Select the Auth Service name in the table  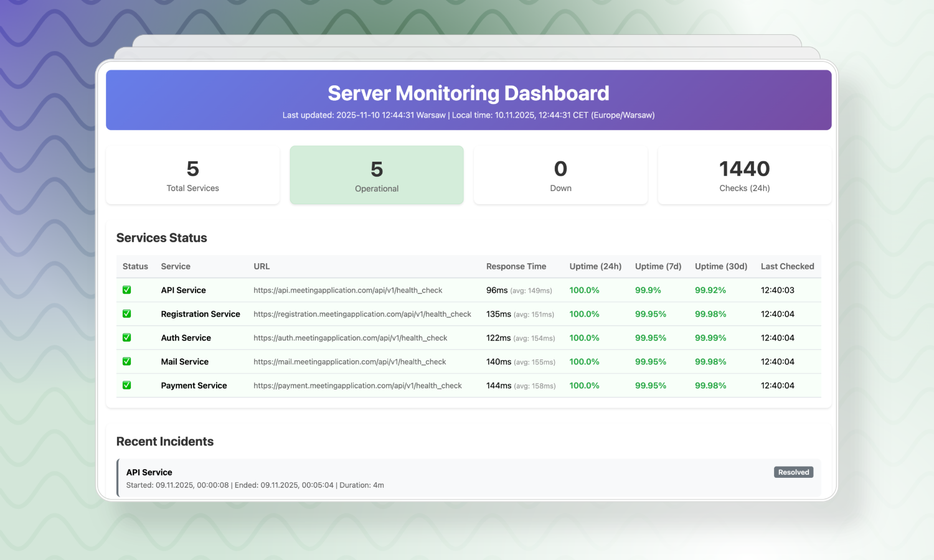point(186,338)
